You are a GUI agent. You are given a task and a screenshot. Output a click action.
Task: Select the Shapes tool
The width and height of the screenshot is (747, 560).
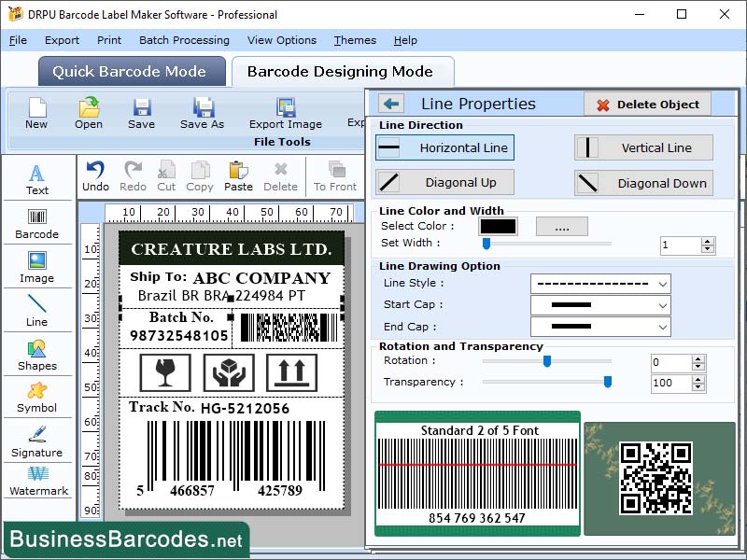[x=37, y=359]
